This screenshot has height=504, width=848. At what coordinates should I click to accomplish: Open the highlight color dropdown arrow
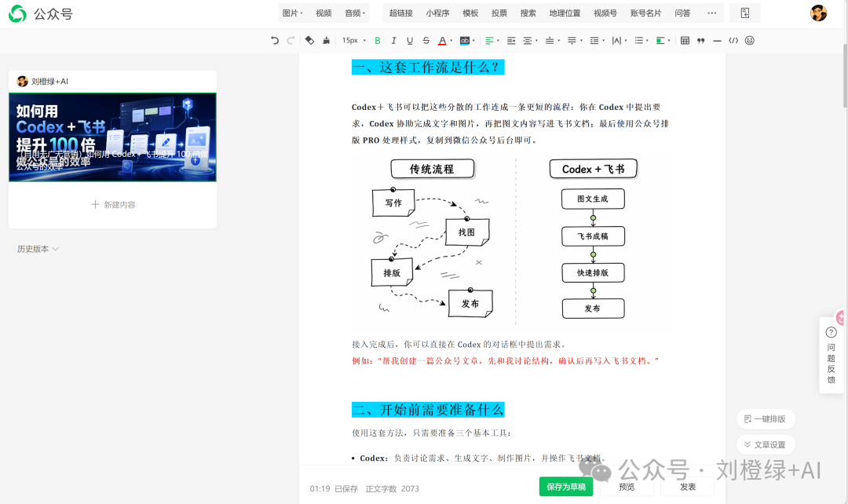(473, 41)
